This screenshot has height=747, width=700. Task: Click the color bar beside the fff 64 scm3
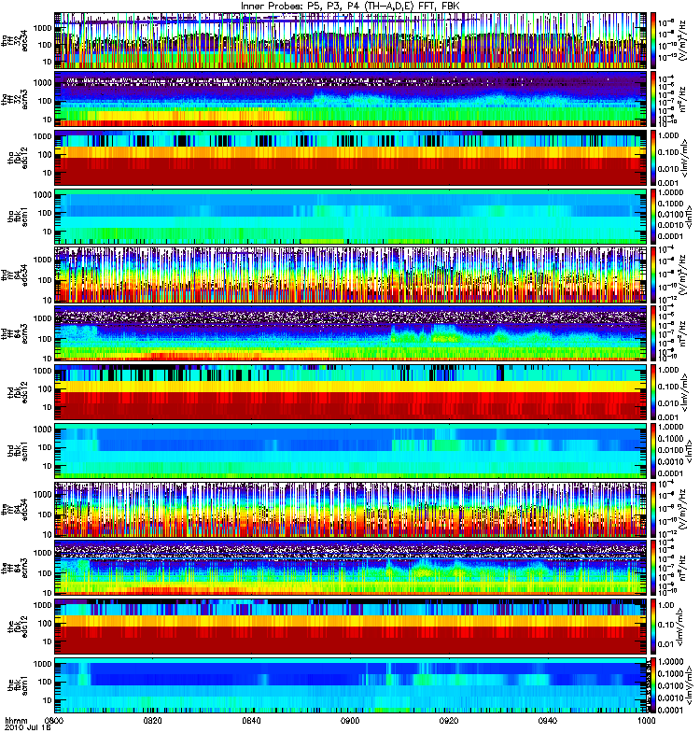653,569
